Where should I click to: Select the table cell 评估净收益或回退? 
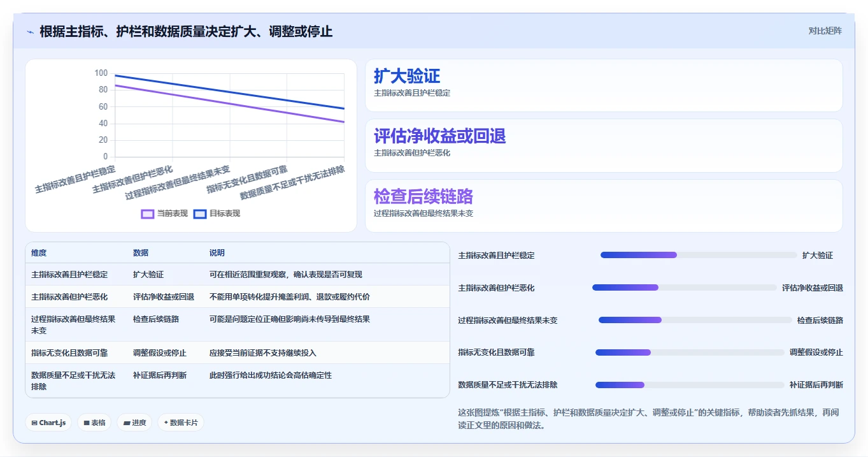[x=164, y=297]
